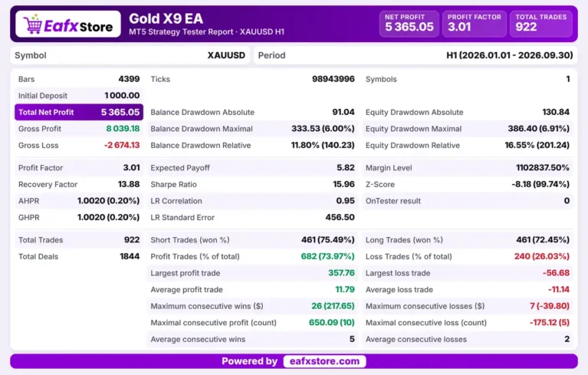Click Long Trades value 461 (72.45%)
This screenshot has width=588, height=375.
(x=543, y=239)
